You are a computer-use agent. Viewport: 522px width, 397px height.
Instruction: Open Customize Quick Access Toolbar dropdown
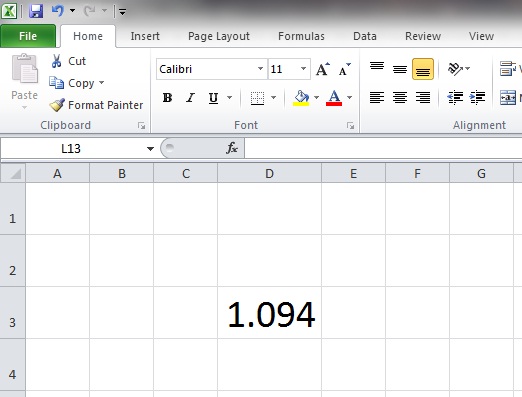coord(122,12)
